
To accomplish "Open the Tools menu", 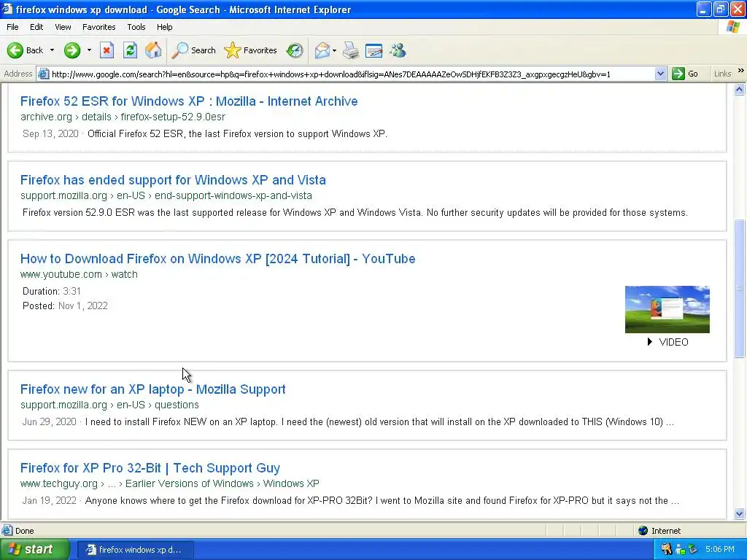I will pyautogui.click(x=136, y=27).
